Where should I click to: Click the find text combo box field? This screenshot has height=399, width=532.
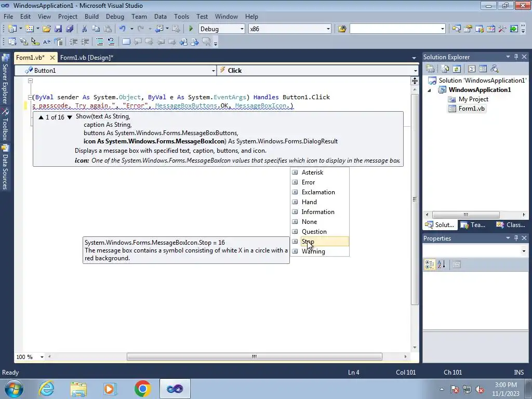click(395, 29)
